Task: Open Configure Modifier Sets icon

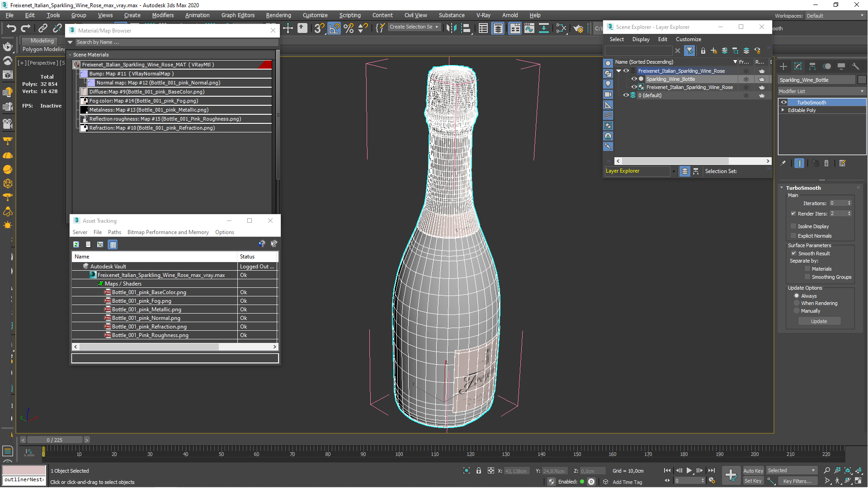Action: (843, 164)
